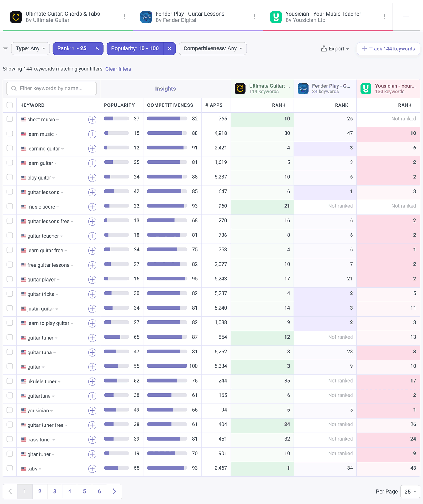Click competitiveness bar for 'guitar' row
Image resolution: width=423 pixels, height=504 pixels.
[x=167, y=366]
